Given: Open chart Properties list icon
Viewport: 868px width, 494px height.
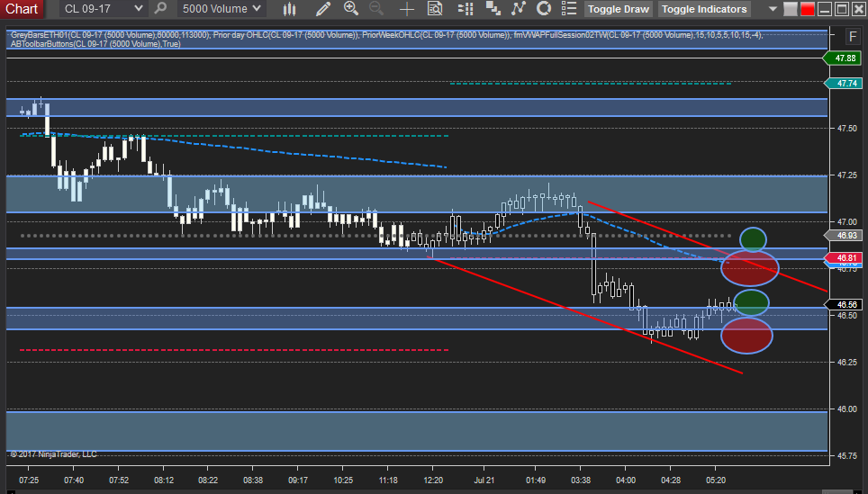Looking at the screenshot, I should [569, 9].
